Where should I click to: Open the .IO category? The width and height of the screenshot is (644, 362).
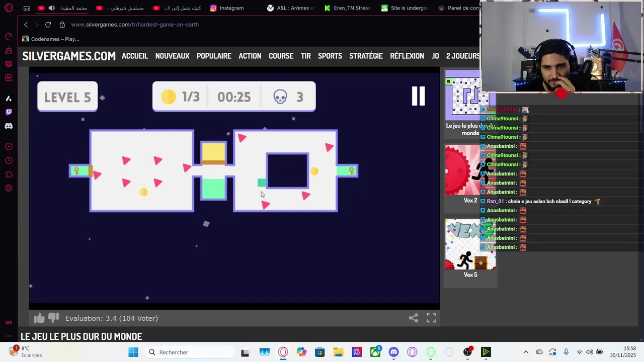click(x=435, y=56)
